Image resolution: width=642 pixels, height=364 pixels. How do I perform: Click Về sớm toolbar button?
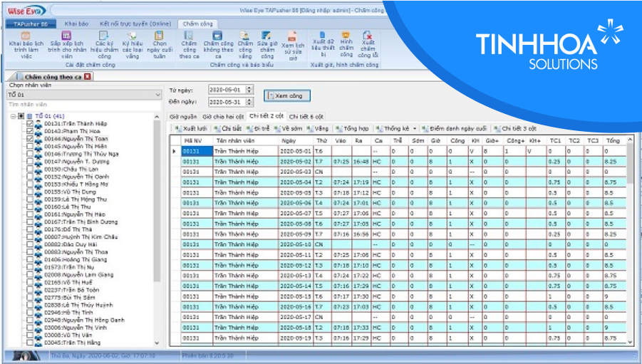pyautogui.click(x=288, y=128)
